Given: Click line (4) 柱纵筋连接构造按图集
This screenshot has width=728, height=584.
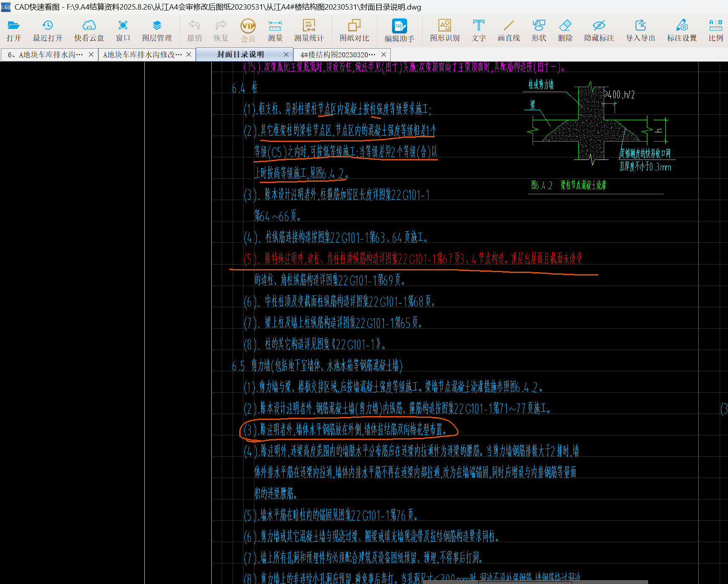Looking at the screenshot, I should pyautogui.click(x=336, y=238).
